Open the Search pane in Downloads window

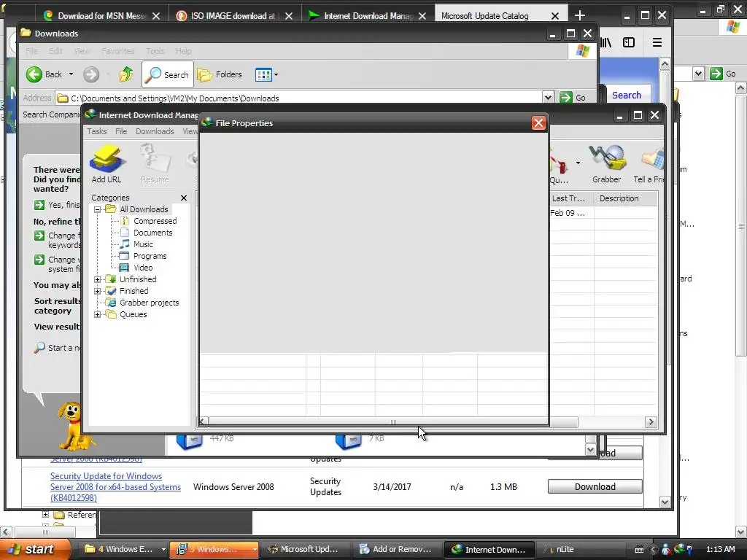point(168,74)
